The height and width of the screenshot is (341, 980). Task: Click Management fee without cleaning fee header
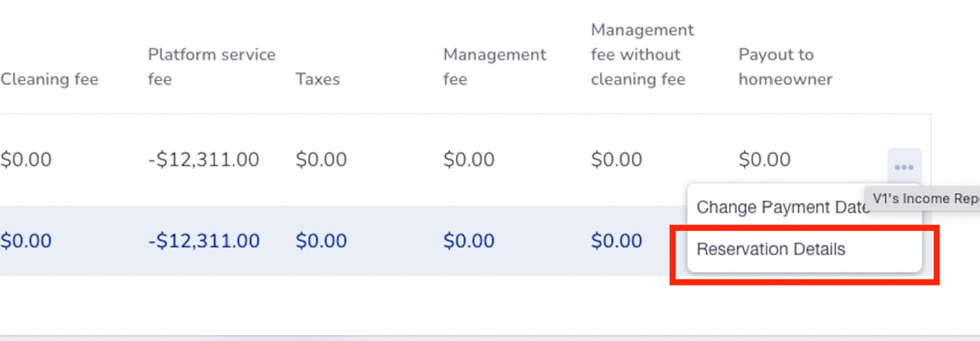(x=642, y=55)
